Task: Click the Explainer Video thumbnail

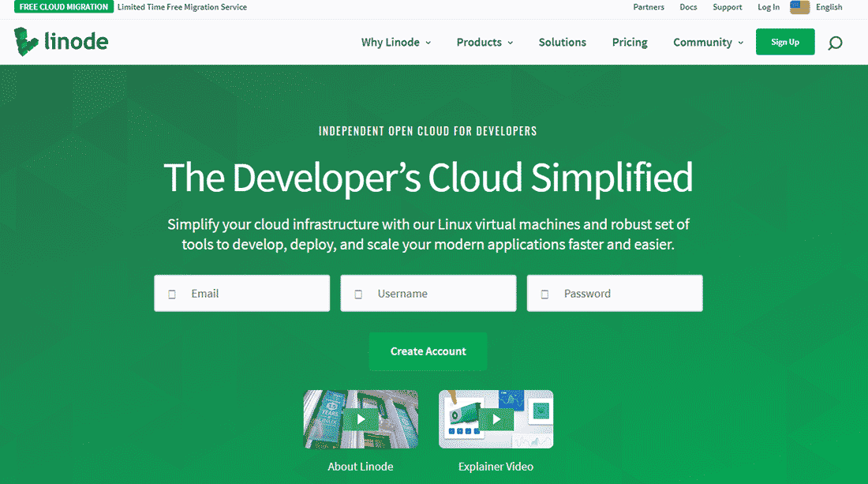Action: coord(496,418)
